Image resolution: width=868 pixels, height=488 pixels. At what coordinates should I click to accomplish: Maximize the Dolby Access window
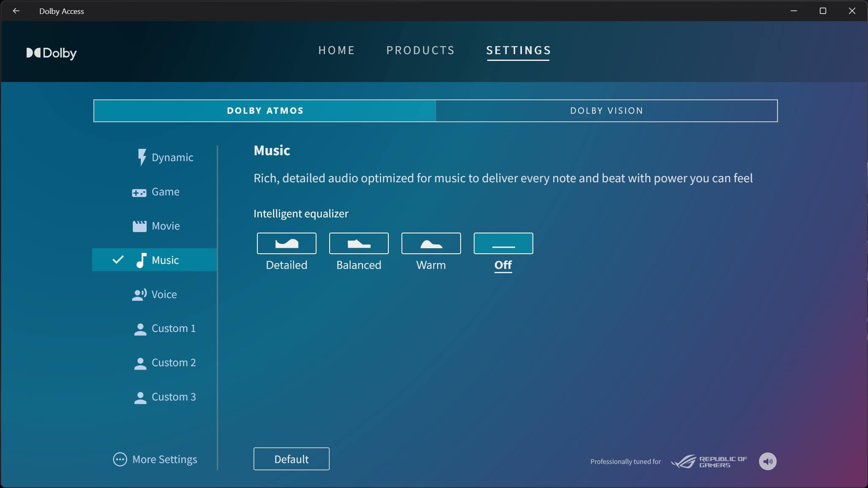click(x=823, y=11)
